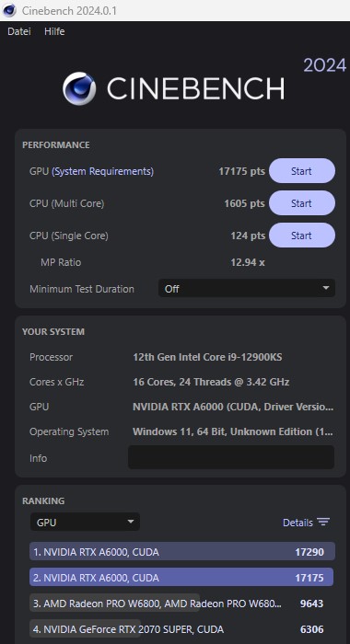This screenshot has height=644, width=350.
Task: Open the System Requirements link
Action: tap(103, 171)
